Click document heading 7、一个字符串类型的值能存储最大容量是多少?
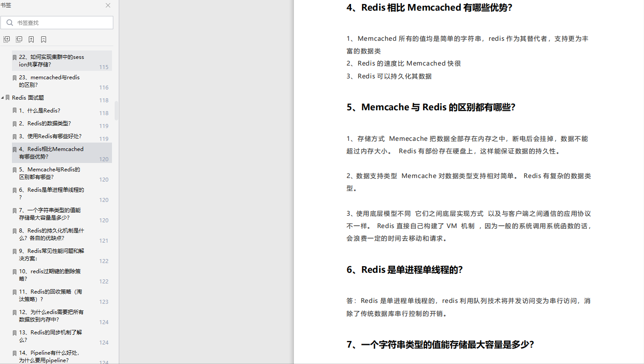Image resolution: width=644 pixels, height=364 pixels. point(440,345)
